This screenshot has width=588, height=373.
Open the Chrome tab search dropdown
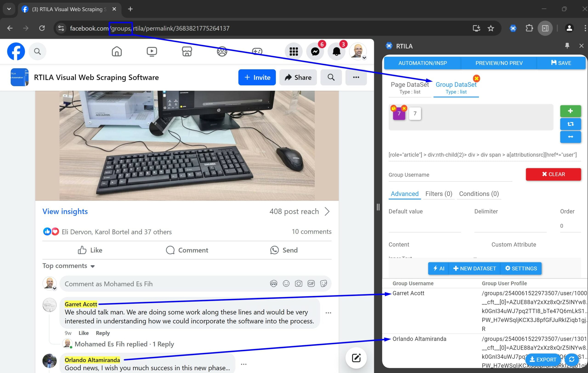click(x=9, y=9)
